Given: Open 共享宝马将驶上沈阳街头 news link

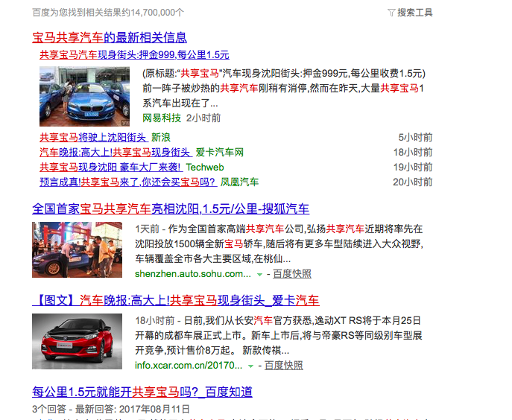Looking at the screenshot, I should 94,137.
